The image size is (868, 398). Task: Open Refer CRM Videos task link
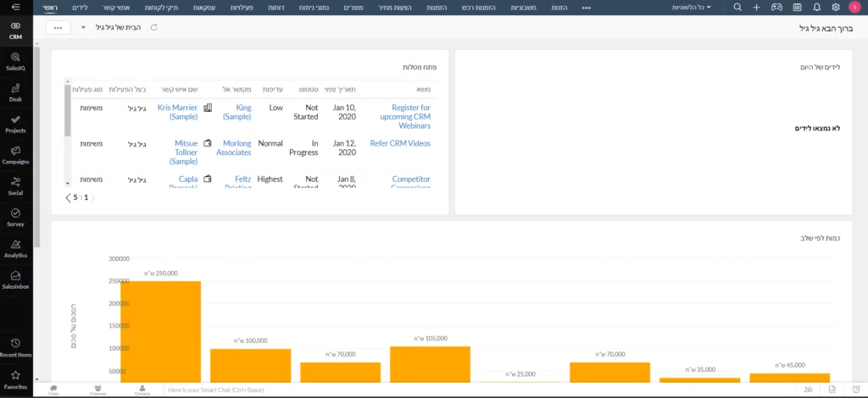(x=400, y=143)
